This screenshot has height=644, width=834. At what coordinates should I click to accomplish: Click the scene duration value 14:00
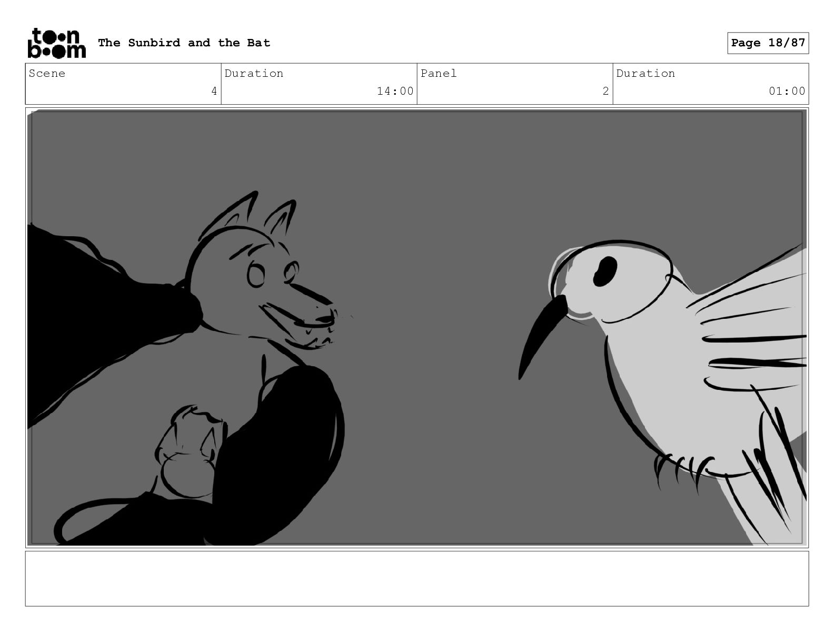tap(395, 91)
